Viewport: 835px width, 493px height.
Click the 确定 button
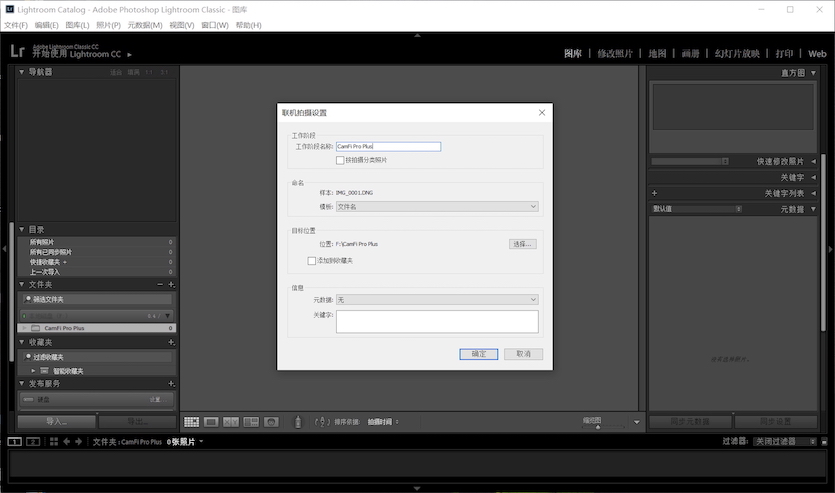(x=478, y=354)
